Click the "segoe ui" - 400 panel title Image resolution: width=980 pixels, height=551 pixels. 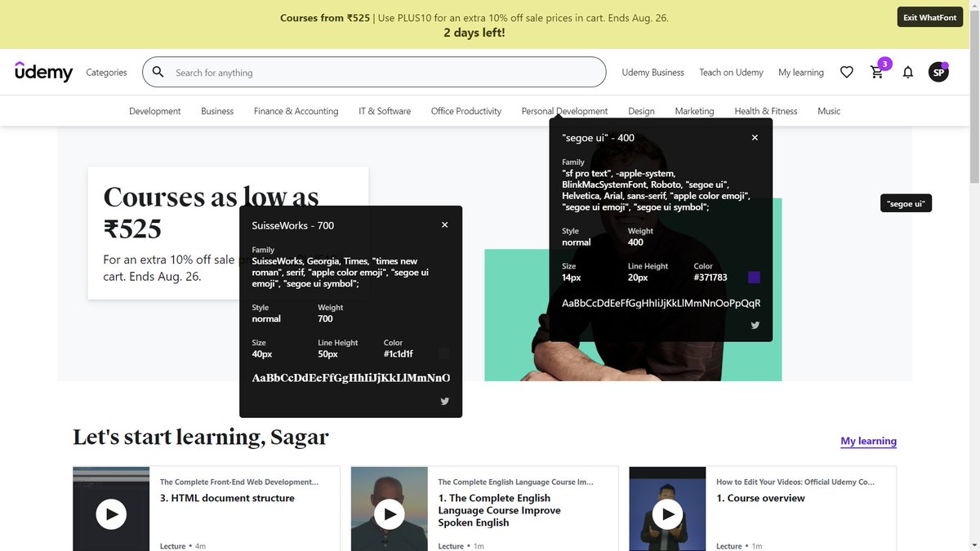point(599,138)
